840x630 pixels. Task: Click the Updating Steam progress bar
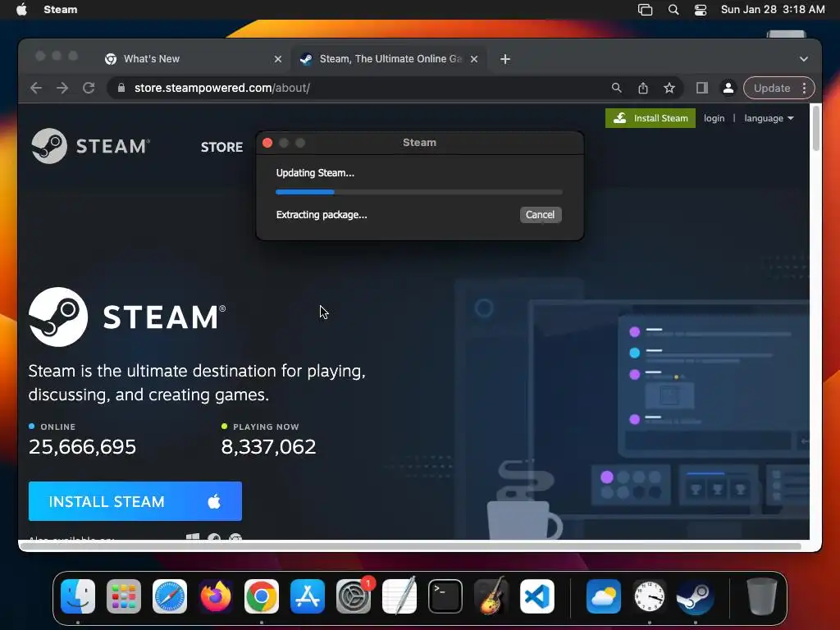(419, 192)
